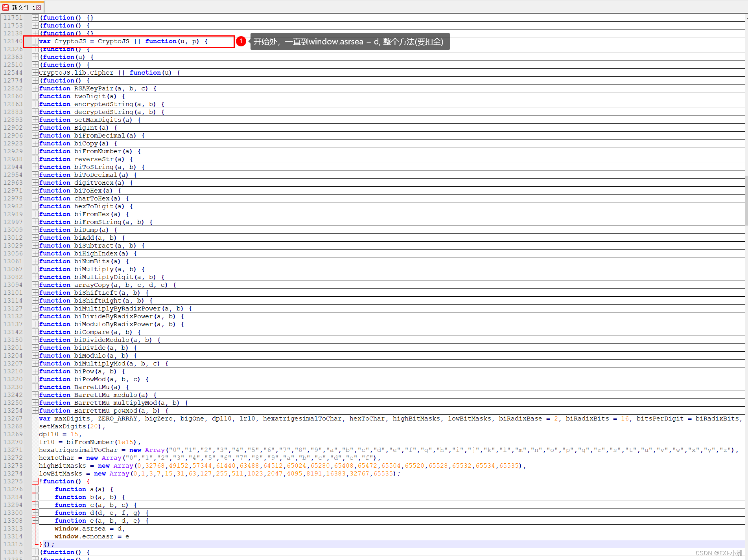Image resolution: width=748 pixels, height=560 pixels.
Task: Click the window.asrsea = d line
Action: [90, 529]
